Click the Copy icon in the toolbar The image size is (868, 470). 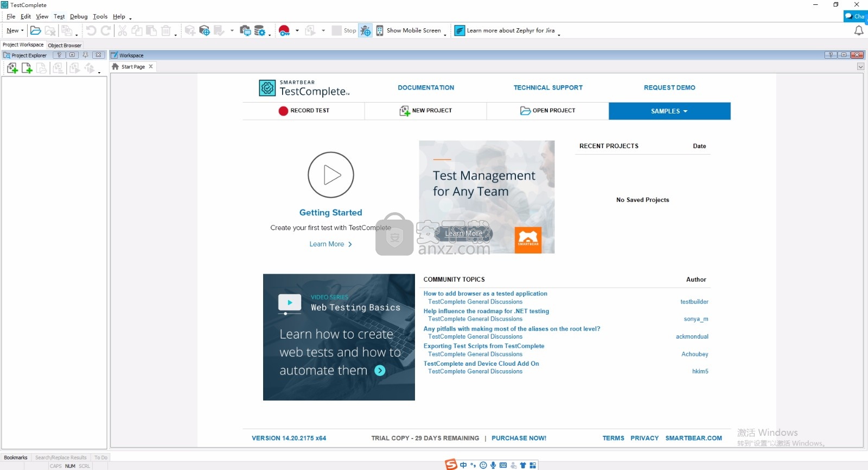click(x=137, y=30)
